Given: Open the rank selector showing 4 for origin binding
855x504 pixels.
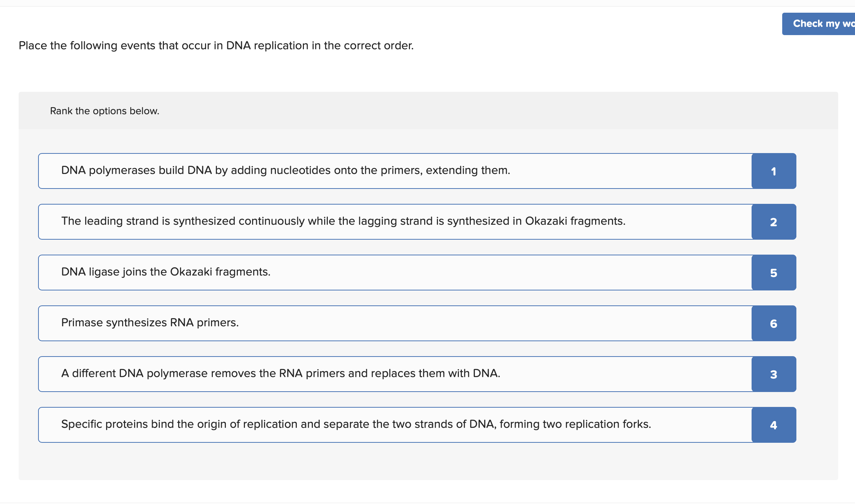Looking at the screenshot, I should [x=773, y=424].
